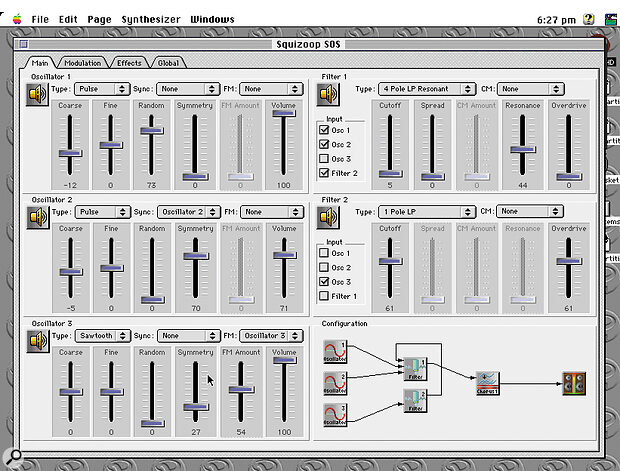Viewport: 620px width, 471px height.
Task: Click the magnifier icon at bottom left
Action: (x=13, y=457)
